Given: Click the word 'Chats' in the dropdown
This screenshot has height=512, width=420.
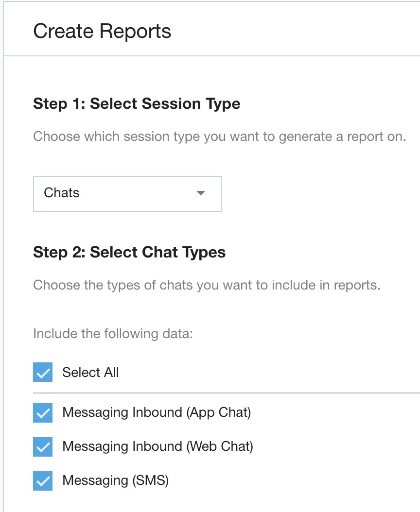Looking at the screenshot, I should pyautogui.click(x=62, y=193).
